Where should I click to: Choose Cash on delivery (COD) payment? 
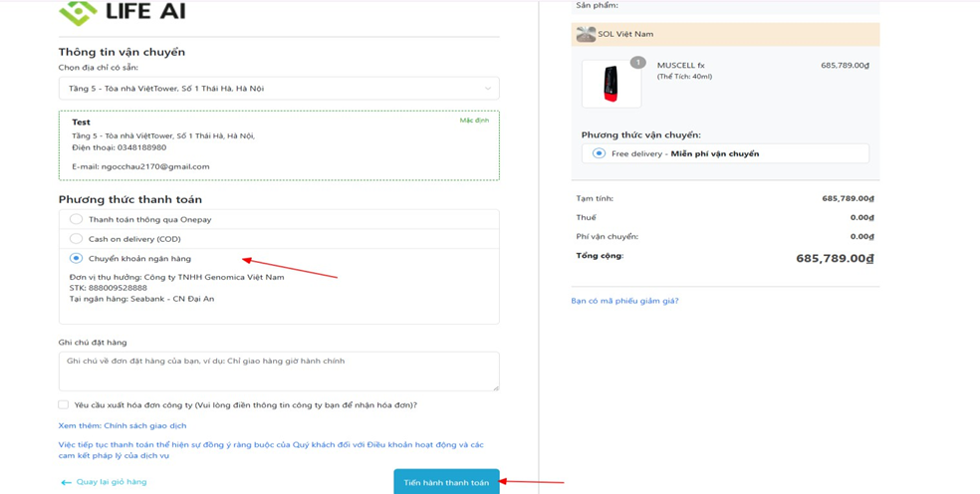77,239
